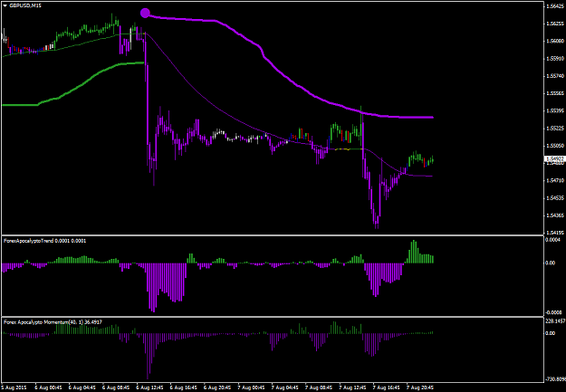Click the current price label 1.54922
Viewport: 566px width, 392px height.
[x=554, y=158]
